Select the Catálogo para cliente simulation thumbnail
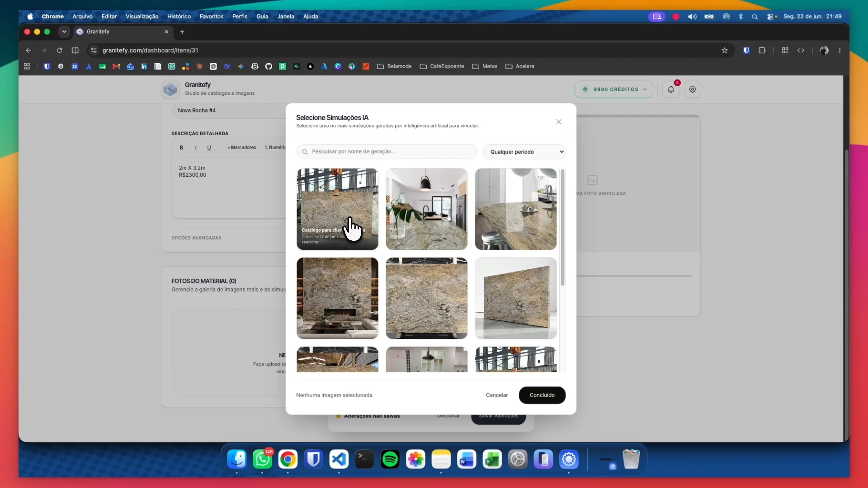This screenshot has width=868, height=488. (x=337, y=209)
